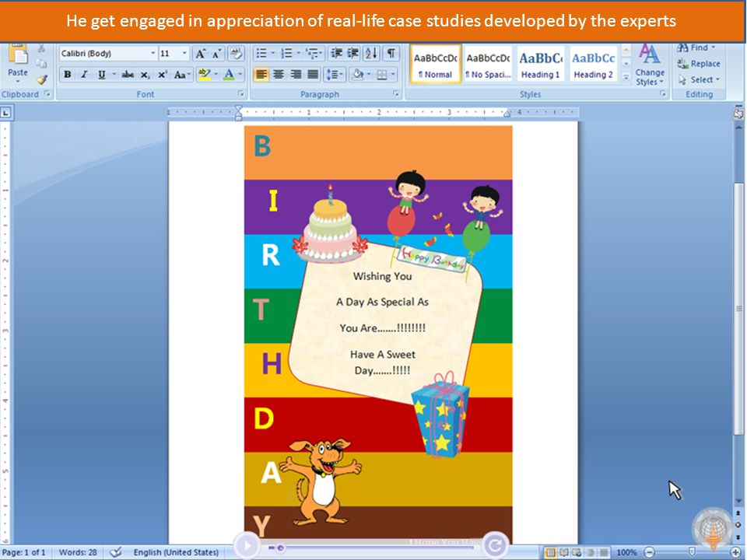Image resolution: width=747 pixels, height=560 pixels.
Task: Select Justify alignment
Action: point(313,75)
